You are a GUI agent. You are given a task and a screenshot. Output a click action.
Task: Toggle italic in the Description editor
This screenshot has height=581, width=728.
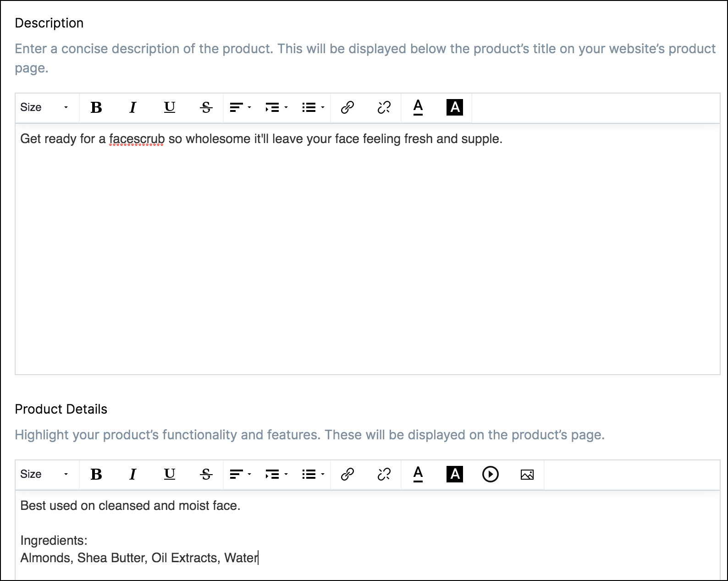133,107
